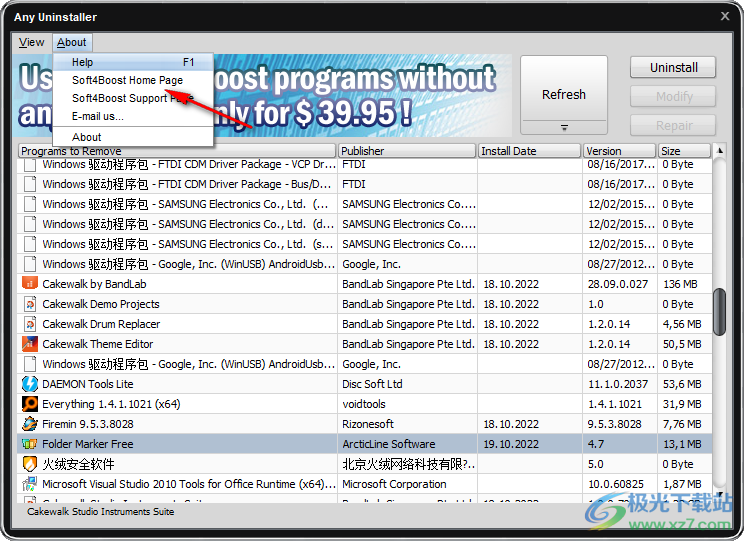744x541 pixels.
Task: Click the Cakewalk Drum Replacer icon
Action: pos(29,324)
